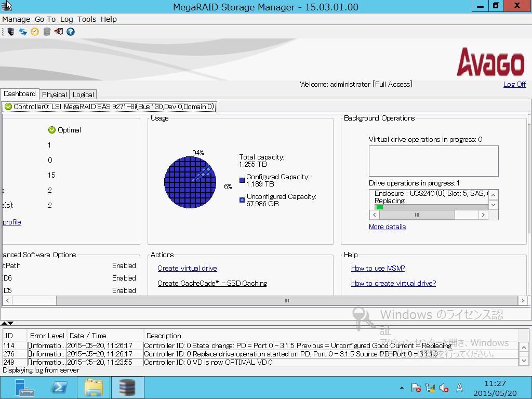This screenshot has width=532, height=399.
Task: Click the IME 'A' language indicator
Action: click(x=459, y=387)
